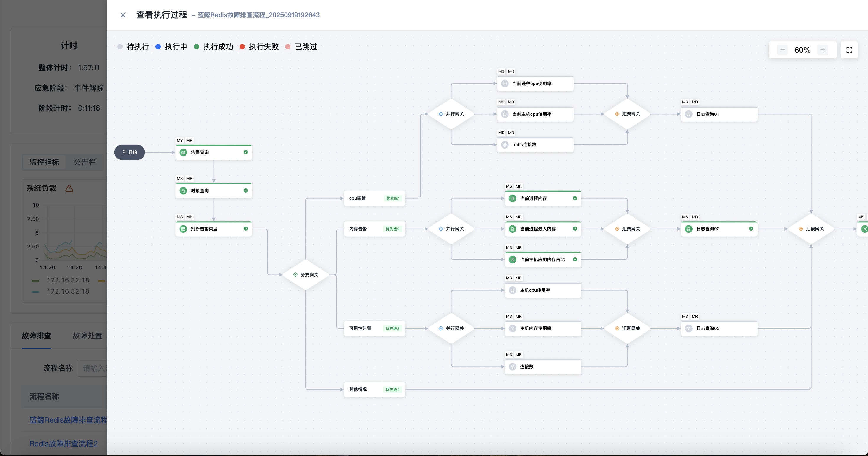This screenshot has width=868, height=456.
Task: Open the 其他情况 branch condition
Action: [x=358, y=389]
